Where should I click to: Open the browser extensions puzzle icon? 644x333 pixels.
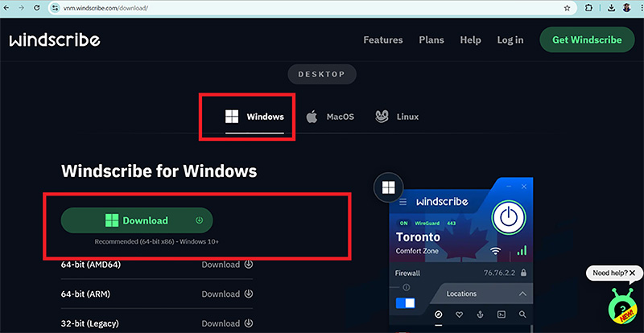click(x=589, y=8)
